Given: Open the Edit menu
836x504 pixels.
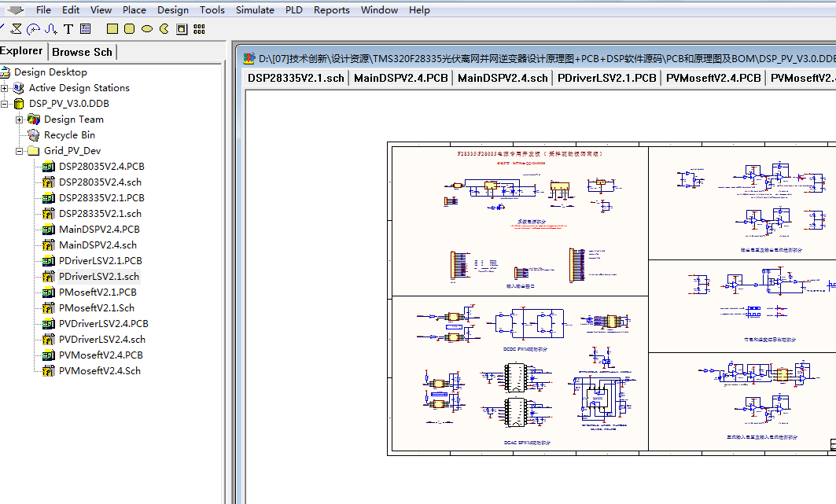Looking at the screenshot, I should (71, 9).
